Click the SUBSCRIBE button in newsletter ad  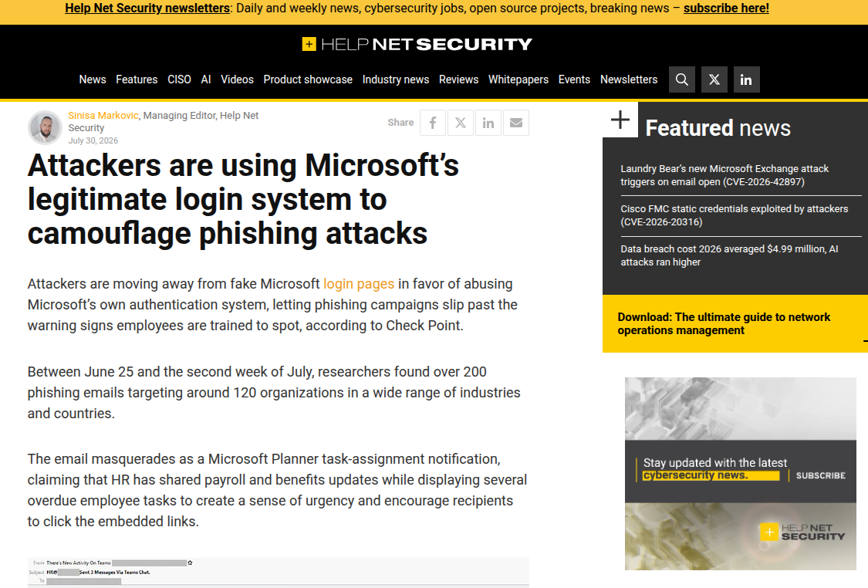coord(820,475)
